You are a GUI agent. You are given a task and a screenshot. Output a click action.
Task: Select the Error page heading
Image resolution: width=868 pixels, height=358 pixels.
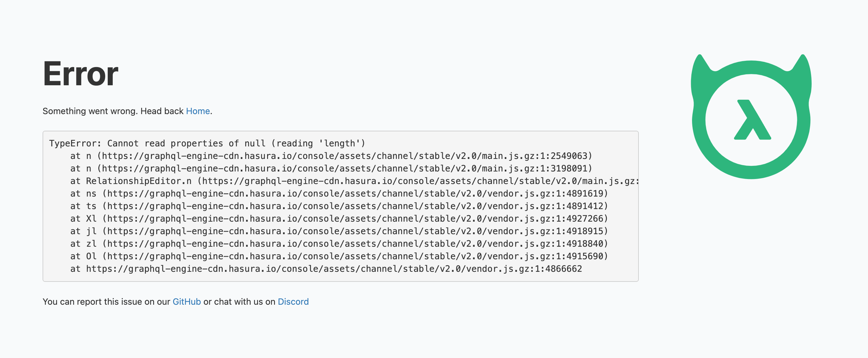pos(81,74)
